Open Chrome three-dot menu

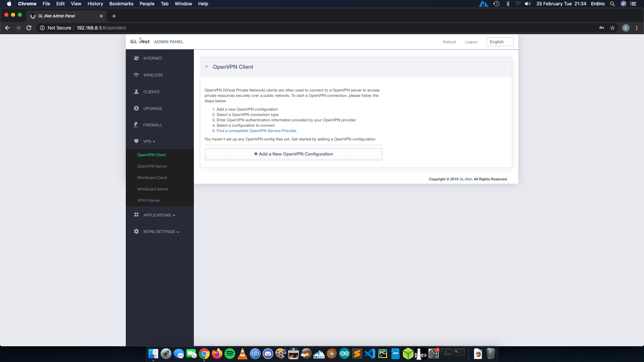637,28
